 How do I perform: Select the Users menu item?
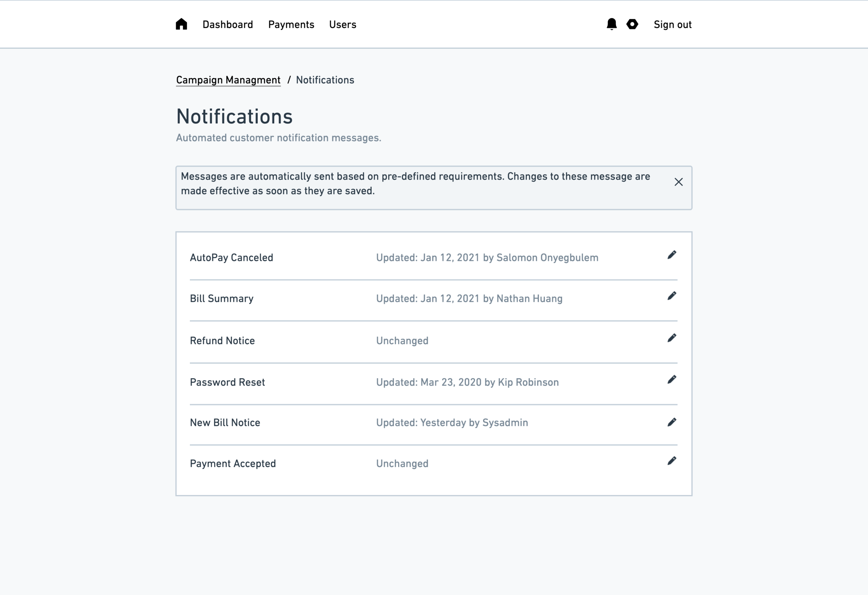343,25
